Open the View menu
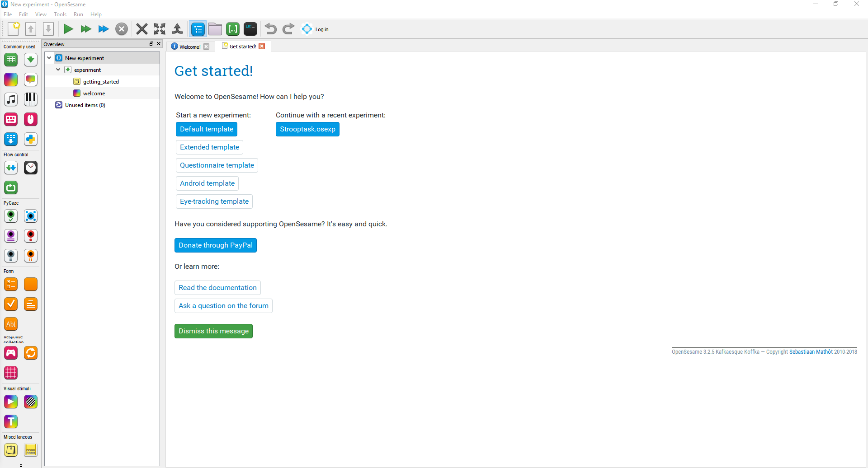 point(41,14)
